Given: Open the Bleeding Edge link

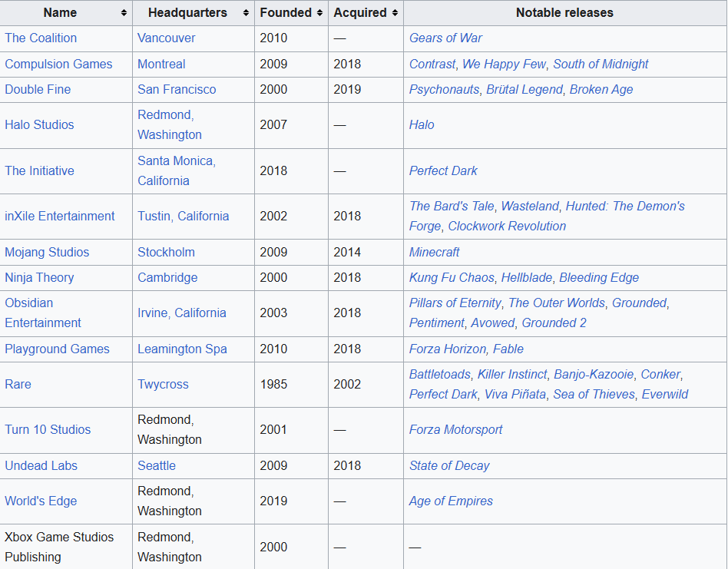Looking at the screenshot, I should click(x=599, y=277).
